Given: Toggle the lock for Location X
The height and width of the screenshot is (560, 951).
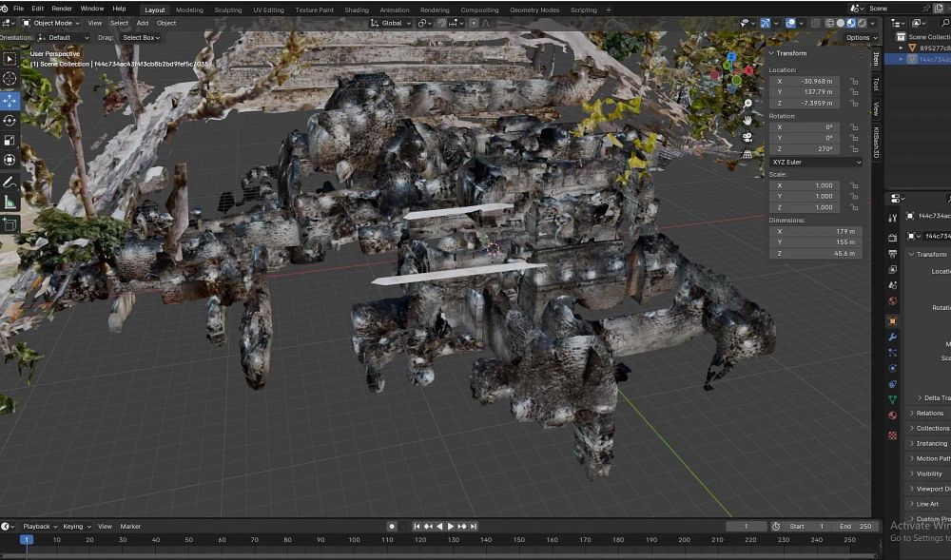Looking at the screenshot, I should (854, 81).
